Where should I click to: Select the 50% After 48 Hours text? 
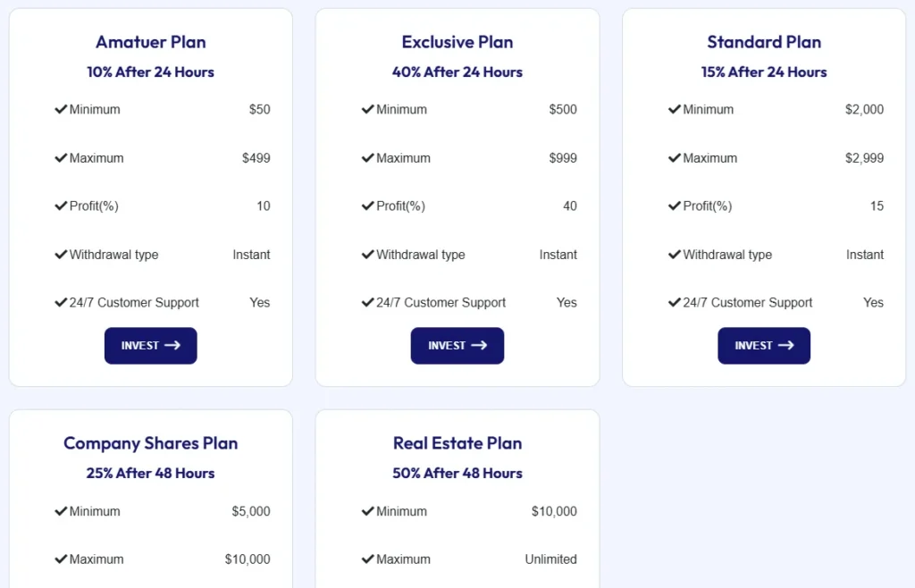click(x=457, y=474)
